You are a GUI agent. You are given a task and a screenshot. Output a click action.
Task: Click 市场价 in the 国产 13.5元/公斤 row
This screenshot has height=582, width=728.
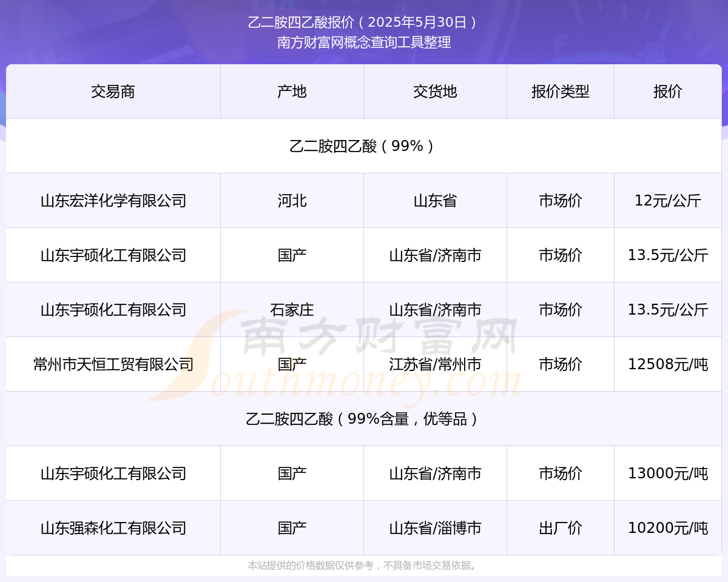(561, 255)
